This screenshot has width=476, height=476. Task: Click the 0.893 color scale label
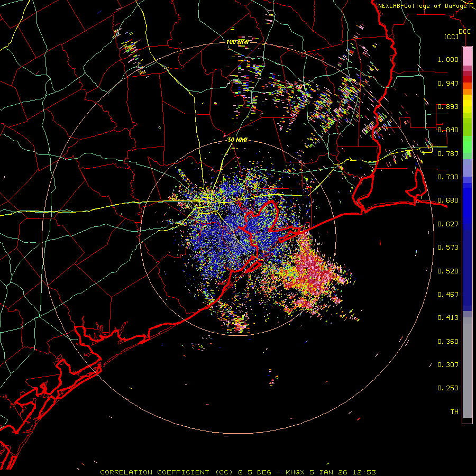click(448, 106)
